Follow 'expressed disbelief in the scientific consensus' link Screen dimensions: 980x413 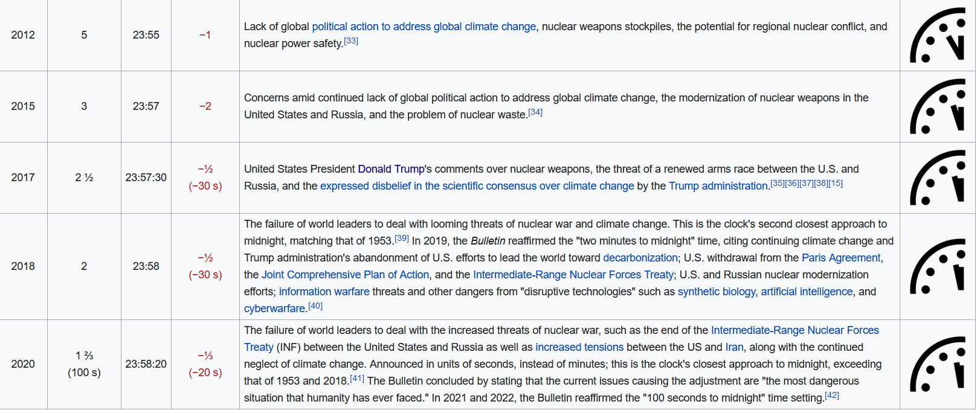tap(477, 186)
